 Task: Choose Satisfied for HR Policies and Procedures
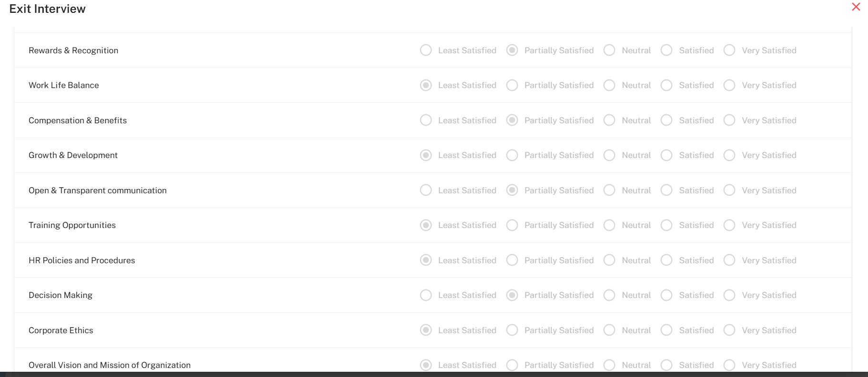(666, 260)
